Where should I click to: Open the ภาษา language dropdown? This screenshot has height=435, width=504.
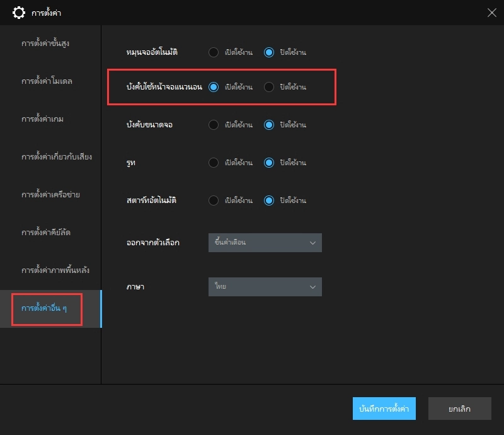(265, 287)
